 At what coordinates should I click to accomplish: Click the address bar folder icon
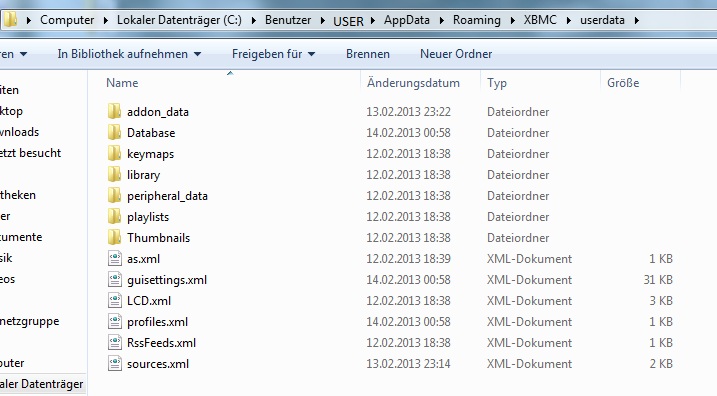coord(10,20)
